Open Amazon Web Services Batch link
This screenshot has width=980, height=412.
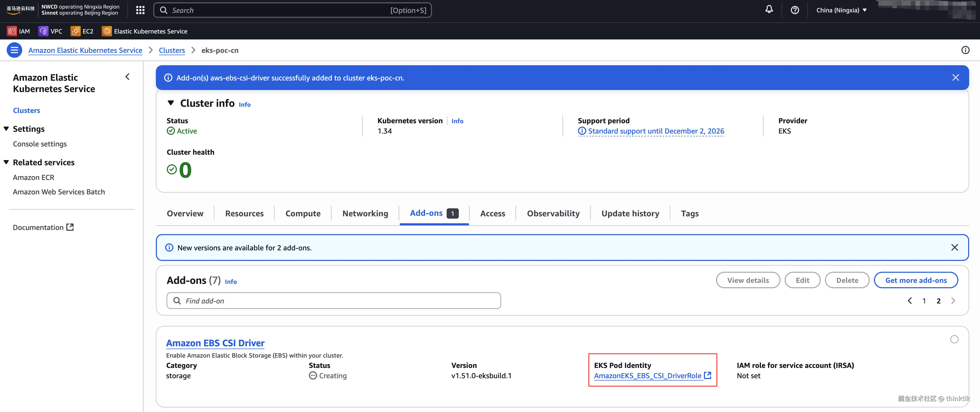tap(59, 192)
